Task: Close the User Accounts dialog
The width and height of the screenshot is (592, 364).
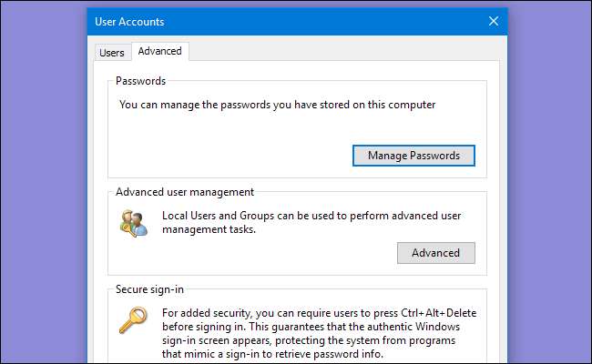Action: coord(493,21)
